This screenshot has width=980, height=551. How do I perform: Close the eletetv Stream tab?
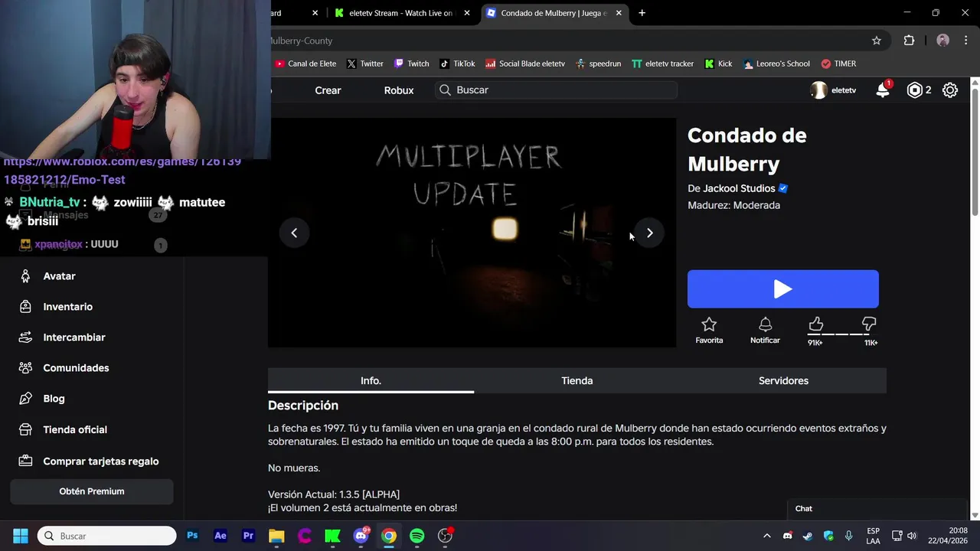pyautogui.click(x=467, y=13)
